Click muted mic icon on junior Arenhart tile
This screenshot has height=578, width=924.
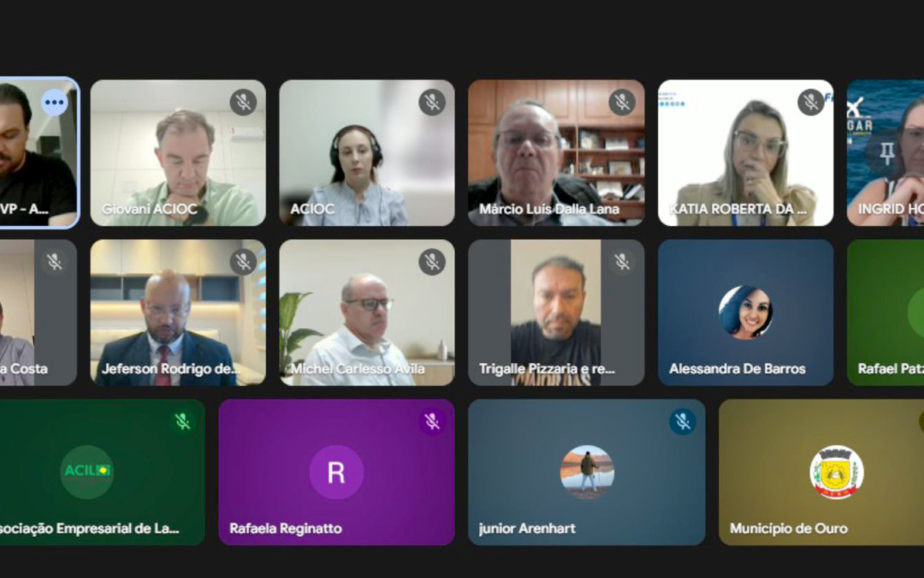[x=683, y=421]
